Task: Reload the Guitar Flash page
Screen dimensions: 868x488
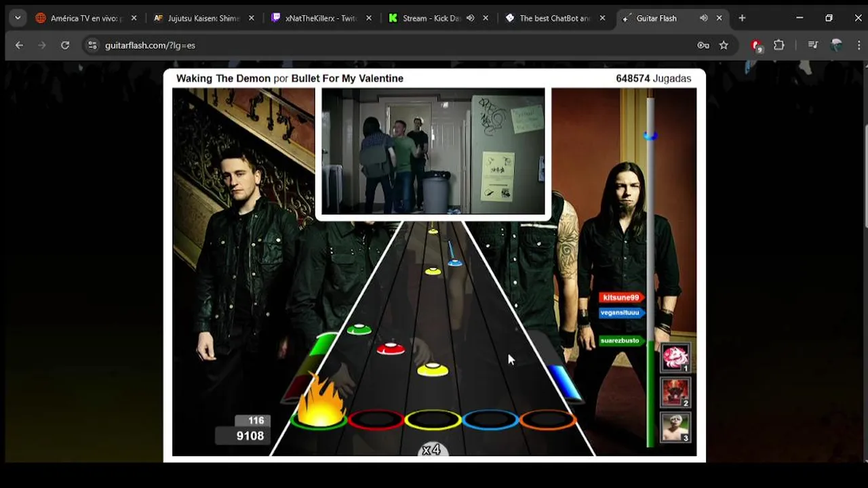Action: (x=65, y=45)
